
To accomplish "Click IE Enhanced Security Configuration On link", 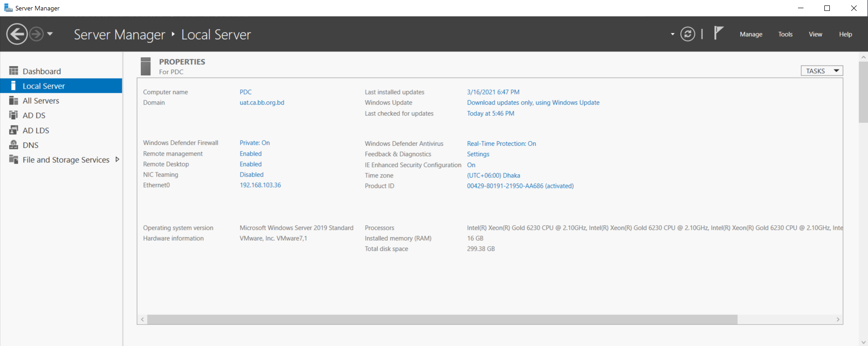I will [471, 165].
